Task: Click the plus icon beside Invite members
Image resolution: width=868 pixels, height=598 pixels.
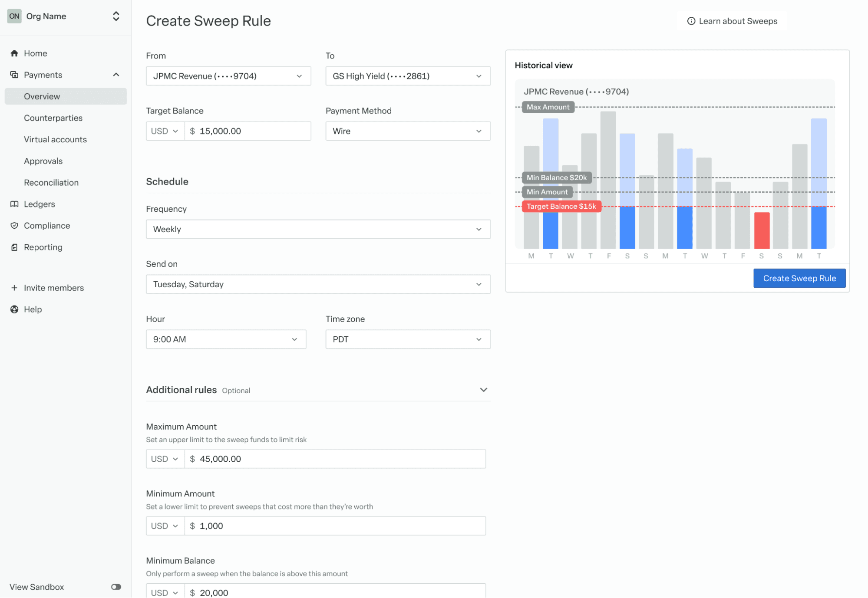Action: pyautogui.click(x=14, y=288)
